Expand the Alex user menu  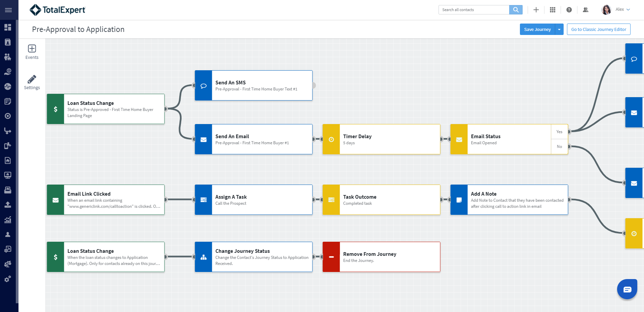[x=623, y=9]
